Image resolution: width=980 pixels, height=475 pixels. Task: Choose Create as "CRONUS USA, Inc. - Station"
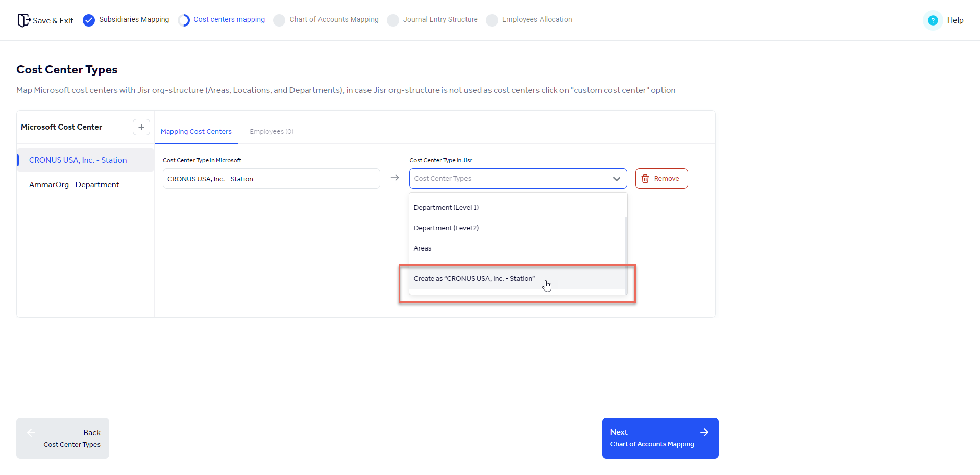pyautogui.click(x=474, y=278)
